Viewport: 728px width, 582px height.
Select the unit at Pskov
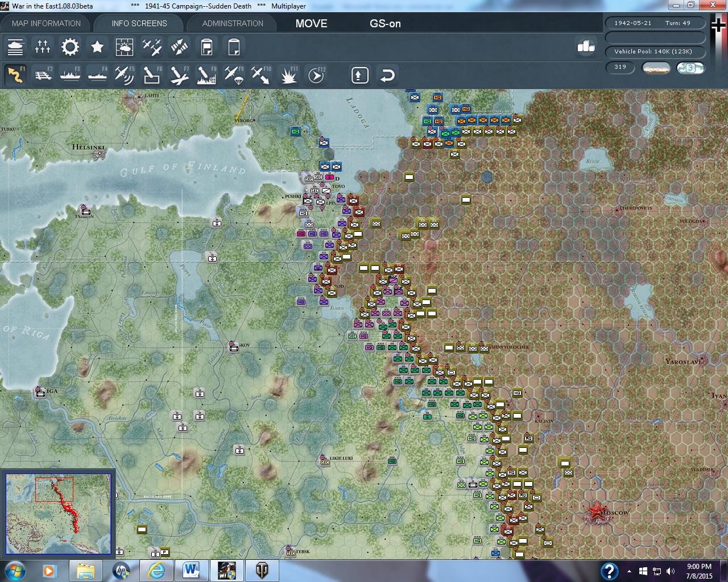pyautogui.click(x=233, y=347)
